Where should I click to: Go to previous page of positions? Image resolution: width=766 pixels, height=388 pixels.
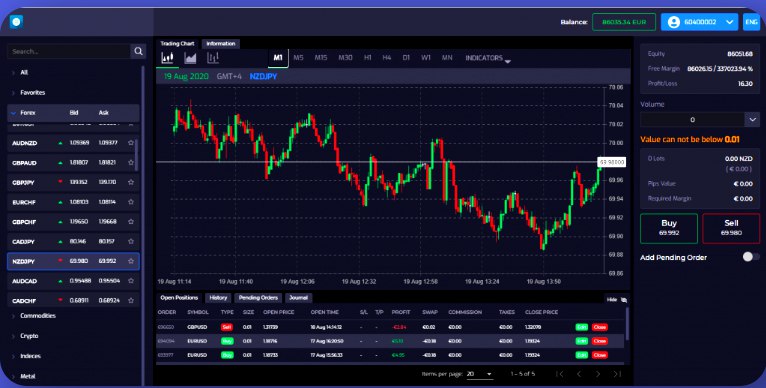click(579, 374)
